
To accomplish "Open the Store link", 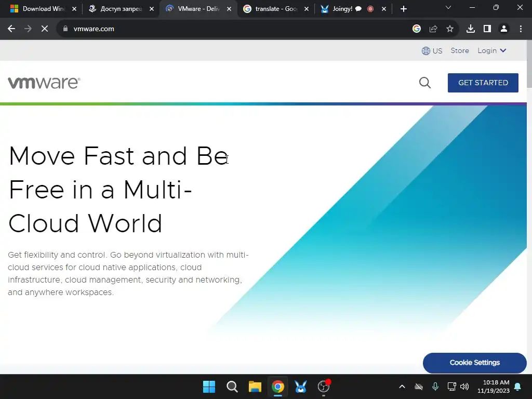I will pos(460,50).
